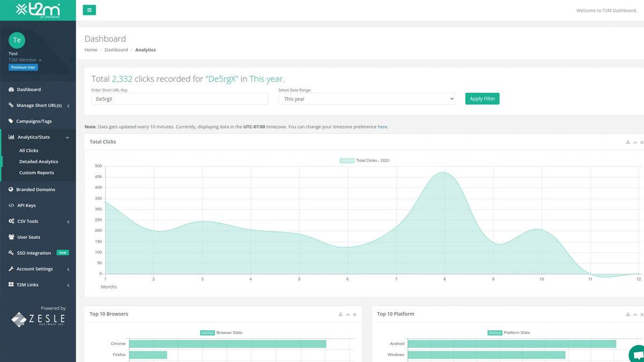Click the T2M logo in header
Image resolution: width=644 pixels, height=362 pixels.
pos(38,10)
